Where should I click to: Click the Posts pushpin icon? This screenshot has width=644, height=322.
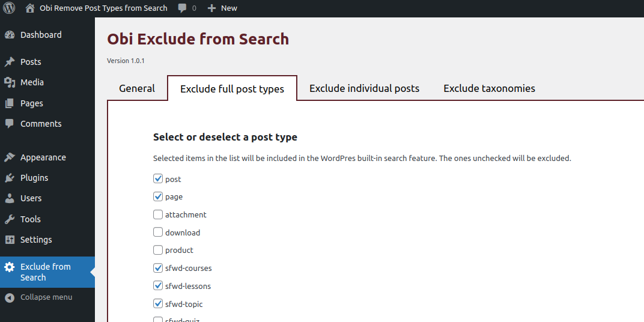pos(10,62)
